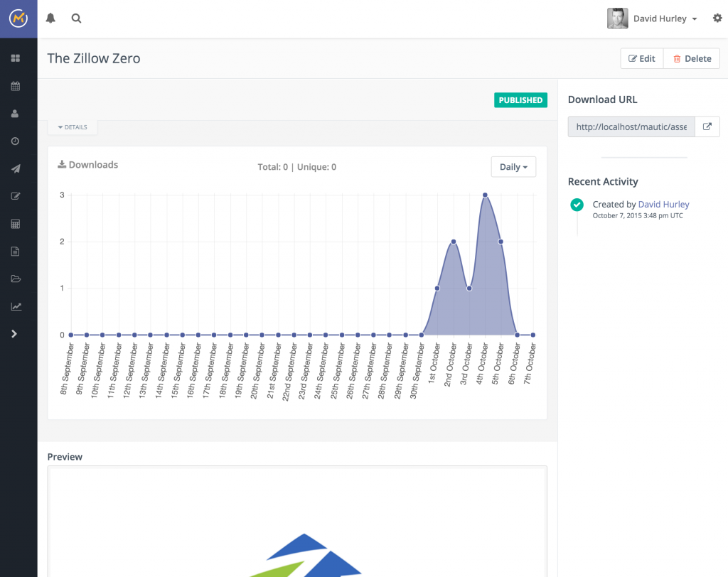
Task: Click the Zillow logo preview image
Action: pyautogui.click(x=304, y=555)
